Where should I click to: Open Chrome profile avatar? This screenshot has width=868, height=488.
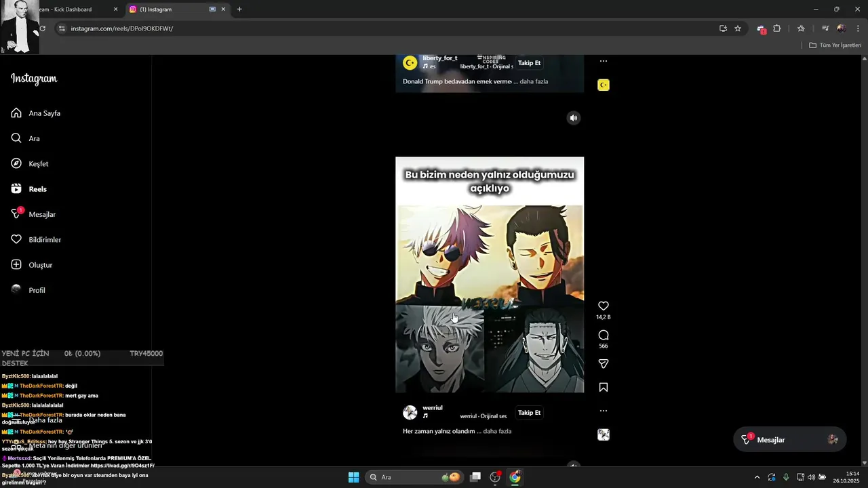click(x=842, y=28)
